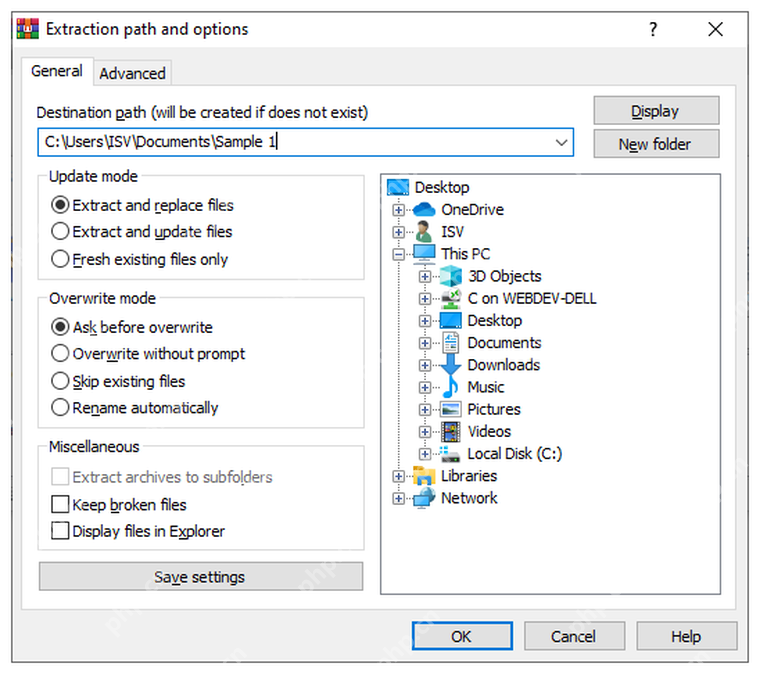Click the Downloads arrow icon
760x674 pixels.
click(451, 365)
